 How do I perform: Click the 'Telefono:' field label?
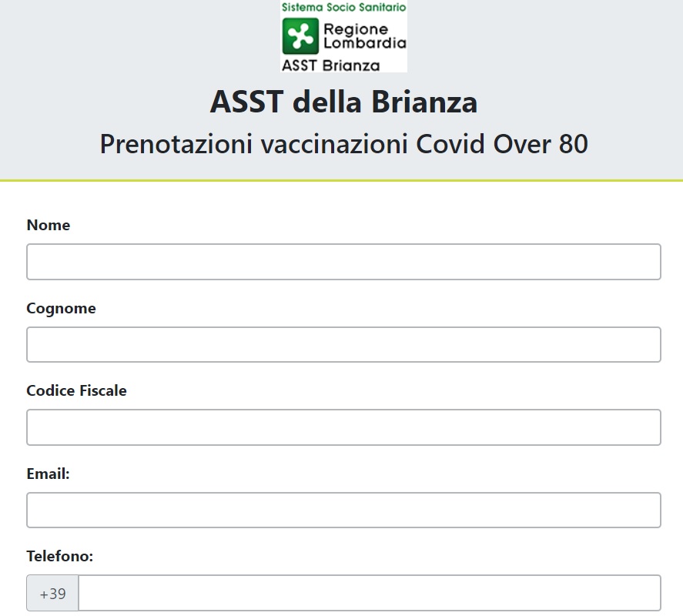click(x=60, y=556)
